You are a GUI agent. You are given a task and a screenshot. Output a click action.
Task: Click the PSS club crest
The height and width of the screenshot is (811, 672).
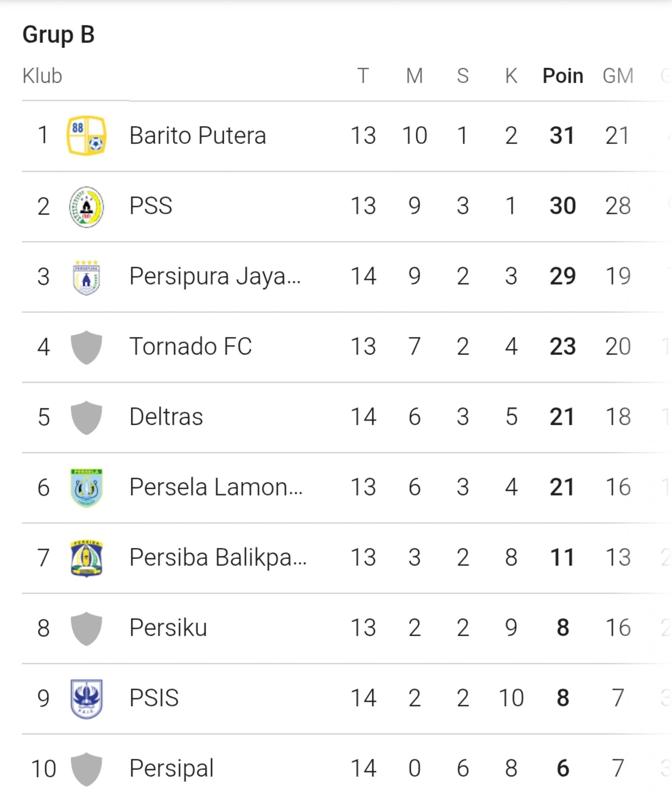coord(87,207)
